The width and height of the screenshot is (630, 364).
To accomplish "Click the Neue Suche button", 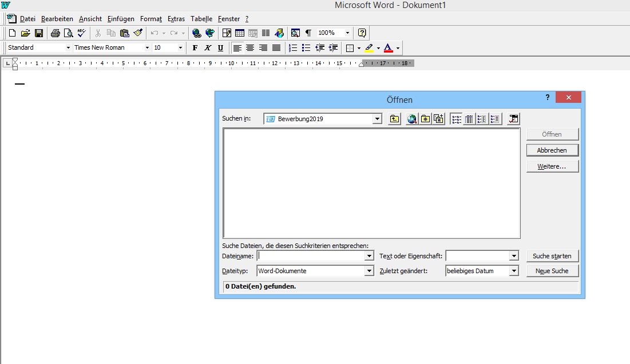I will click(x=552, y=271).
